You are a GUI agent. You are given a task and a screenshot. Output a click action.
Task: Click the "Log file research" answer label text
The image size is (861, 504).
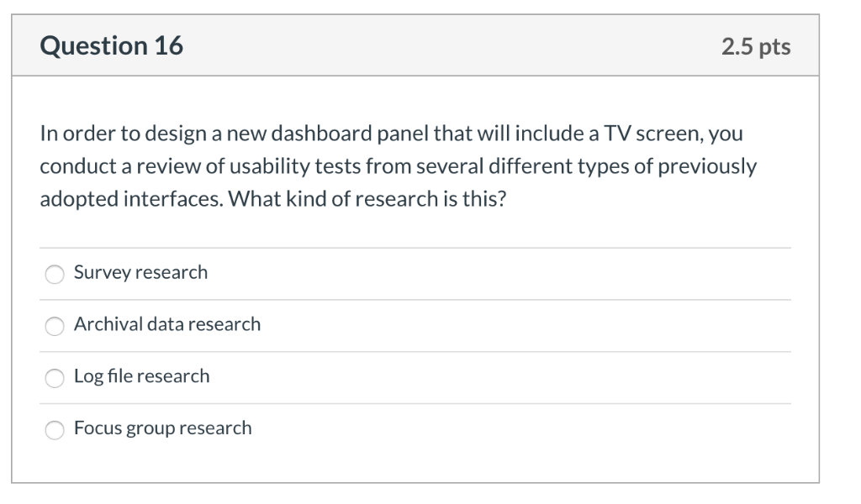[141, 376]
